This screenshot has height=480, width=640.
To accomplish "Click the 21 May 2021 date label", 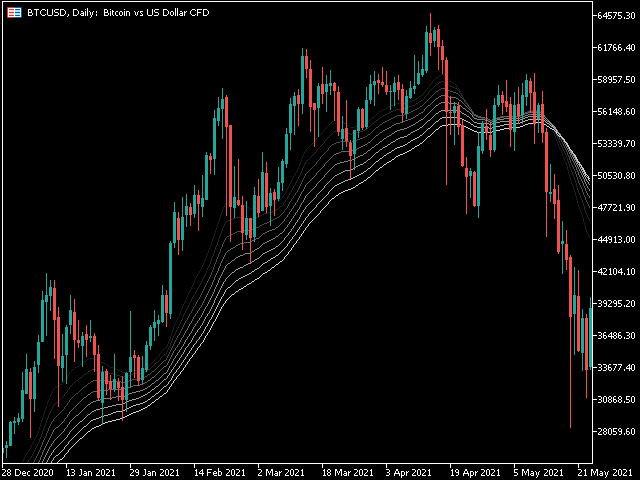I will (x=606, y=473).
